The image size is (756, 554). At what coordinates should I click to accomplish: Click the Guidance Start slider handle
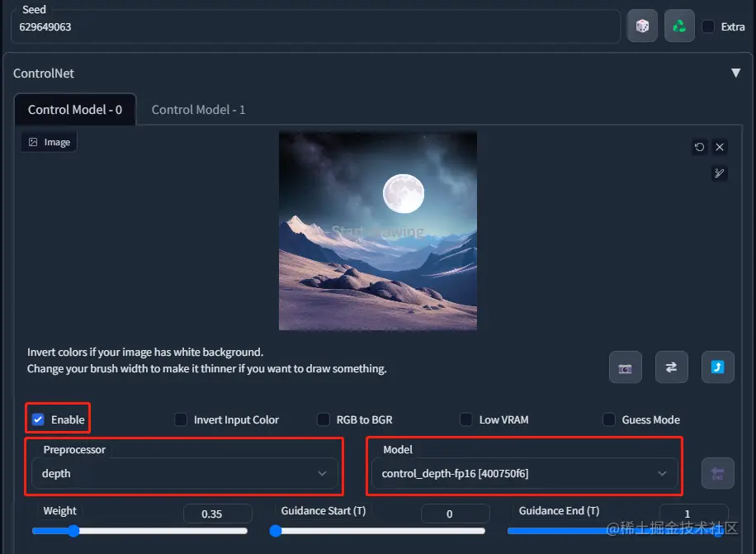pyautogui.click(x=276, y=531)
